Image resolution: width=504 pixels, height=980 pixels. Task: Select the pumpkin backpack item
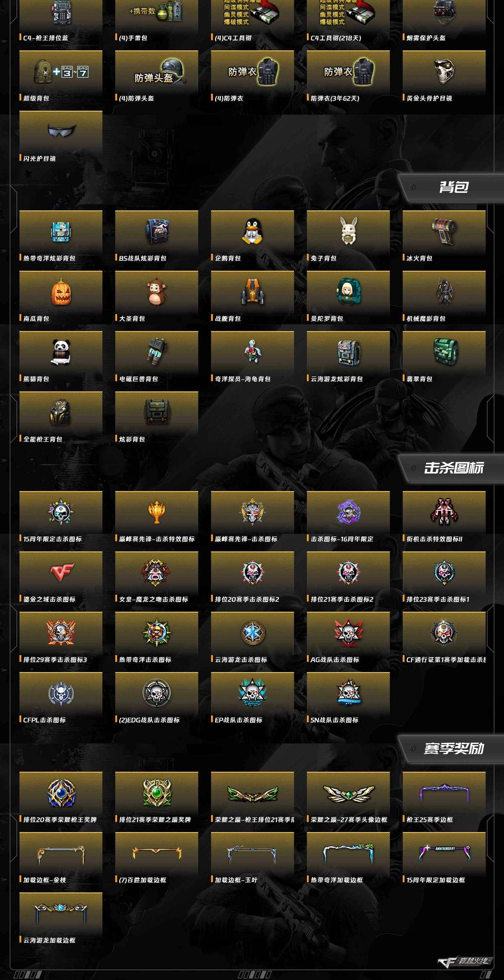(61, 297)
